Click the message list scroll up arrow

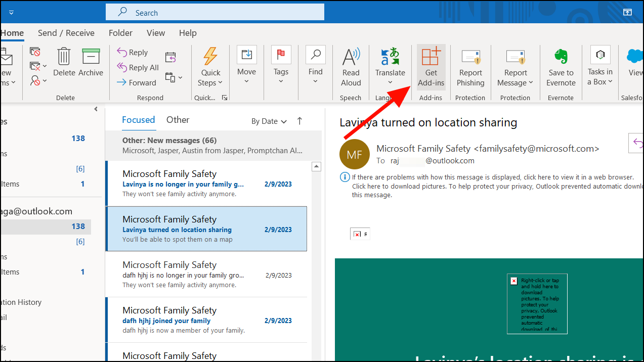(x=316, y=166)
